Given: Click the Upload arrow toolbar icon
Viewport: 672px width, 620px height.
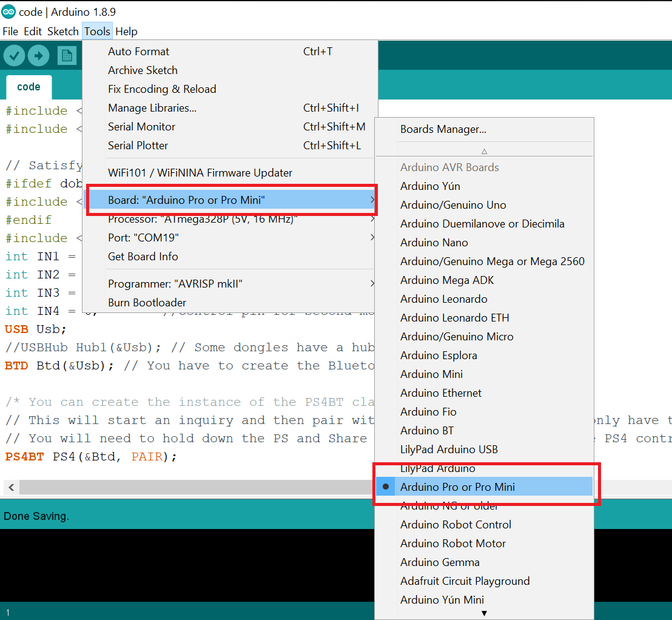Looking at the screenshot, I should [x=39, y=56].
